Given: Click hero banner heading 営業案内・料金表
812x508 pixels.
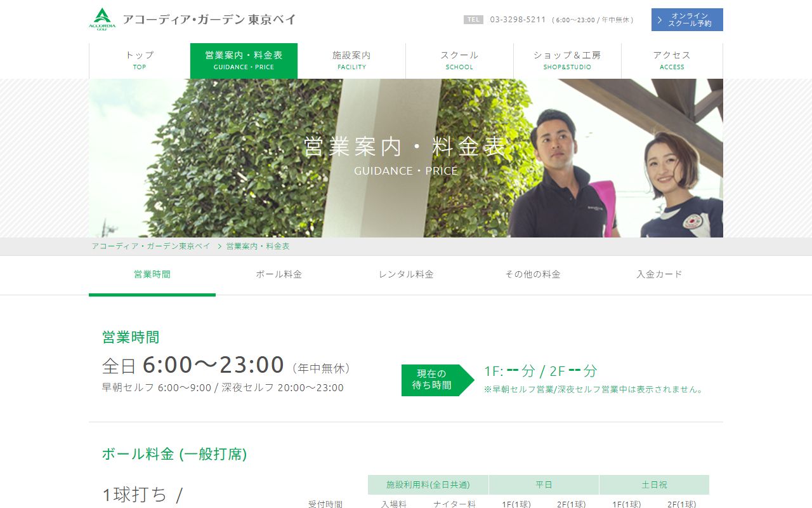Looking at the screenshot, I should (406, 147).
